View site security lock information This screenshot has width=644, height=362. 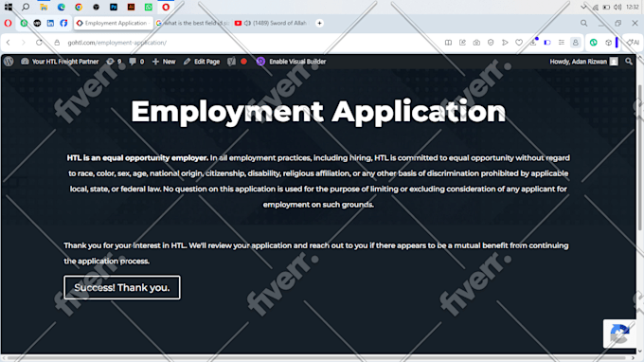click(x=57, y=43)
